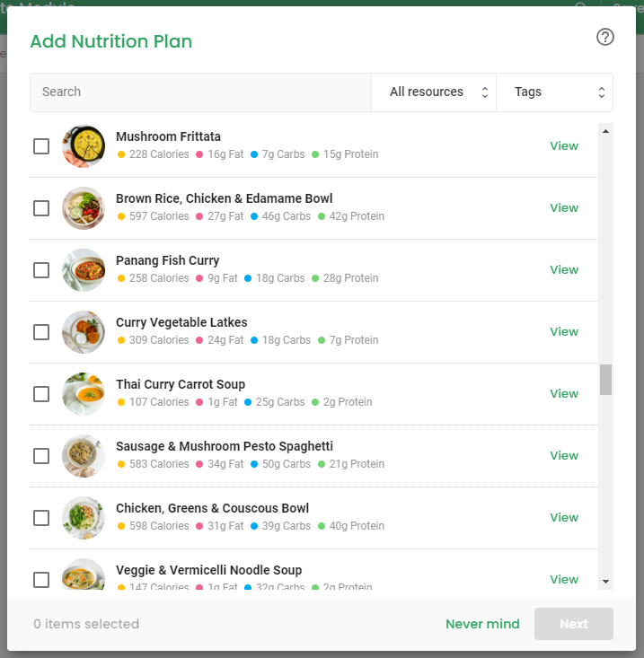Click the Thai Curry Carrot Soup image
The image size is (644, 658).
click(84, 393)
